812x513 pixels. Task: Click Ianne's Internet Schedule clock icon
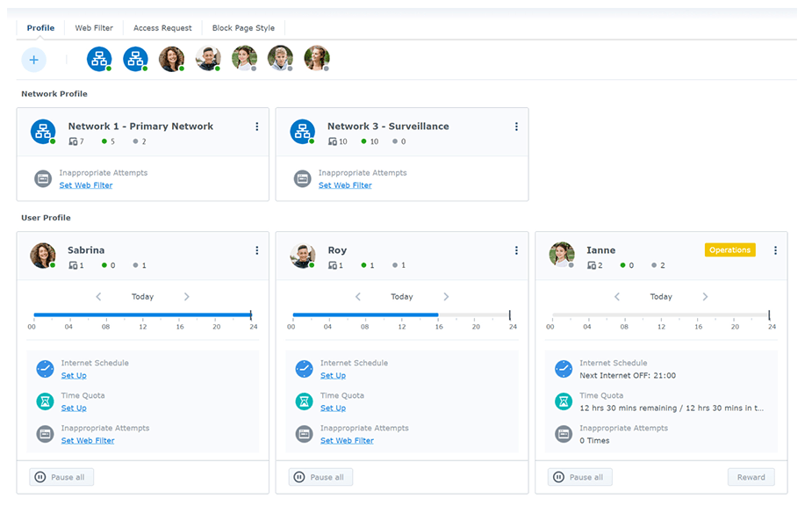563,369
